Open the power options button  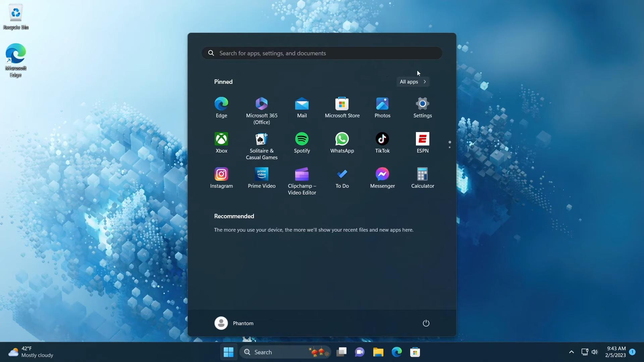pos(426,323)
